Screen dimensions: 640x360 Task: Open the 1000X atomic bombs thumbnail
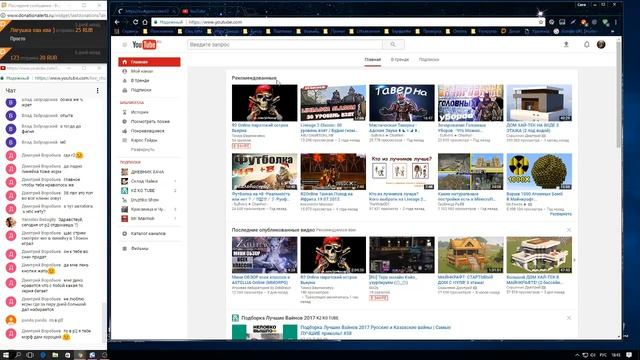pos(539,171)
